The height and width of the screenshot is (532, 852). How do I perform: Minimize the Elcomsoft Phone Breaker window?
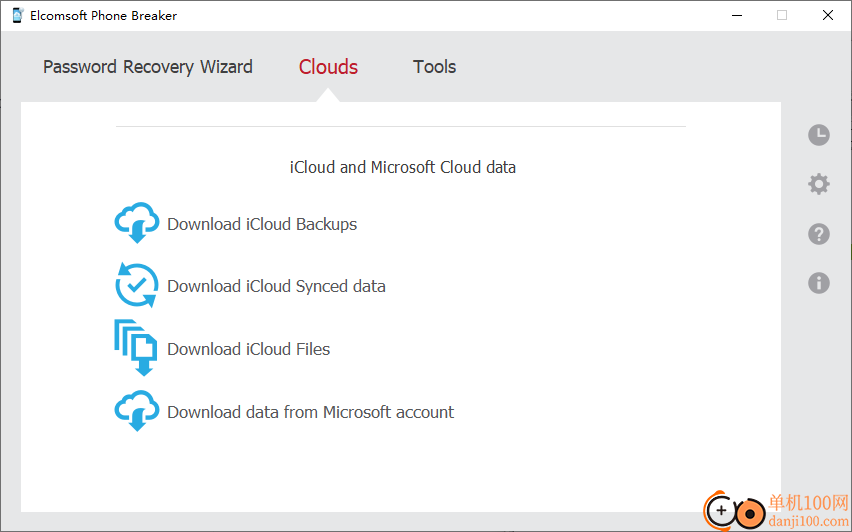737,15
